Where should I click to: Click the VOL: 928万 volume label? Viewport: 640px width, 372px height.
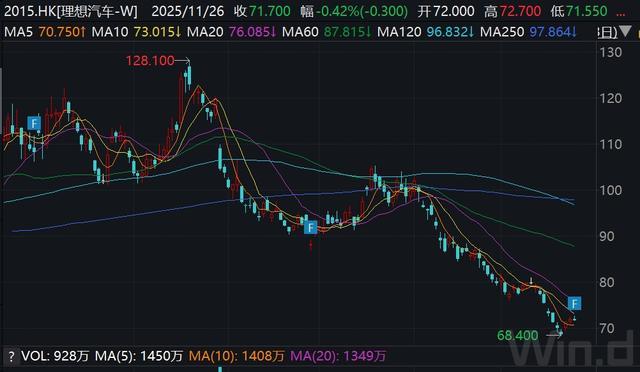point(55,356)
